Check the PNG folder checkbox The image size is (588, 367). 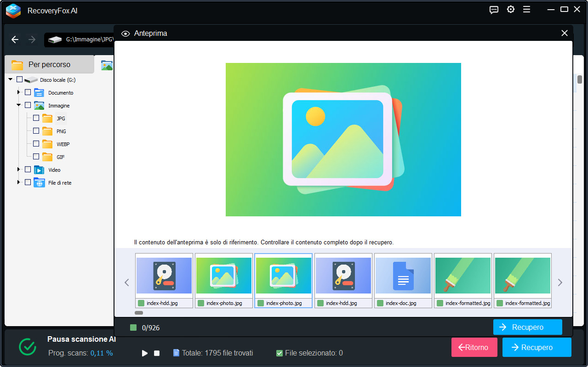[x=36, y=131]
